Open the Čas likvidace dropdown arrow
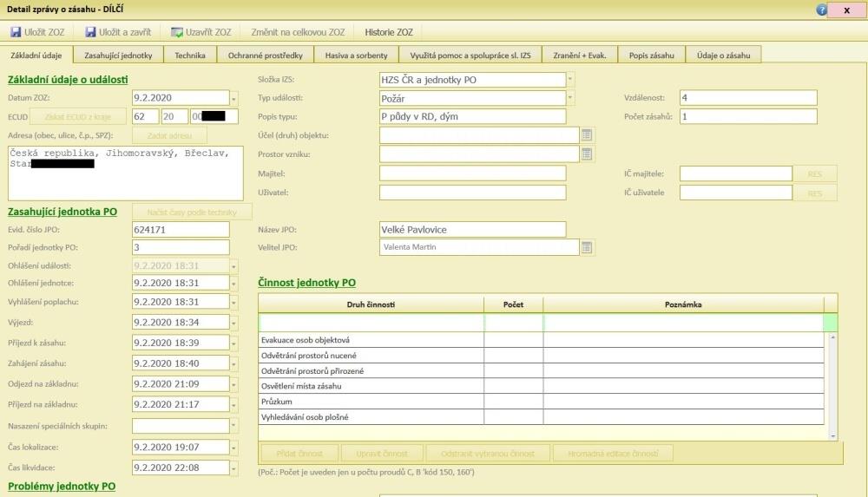The height and width of the screenshot is (497, 868). [x=233, y=468]
